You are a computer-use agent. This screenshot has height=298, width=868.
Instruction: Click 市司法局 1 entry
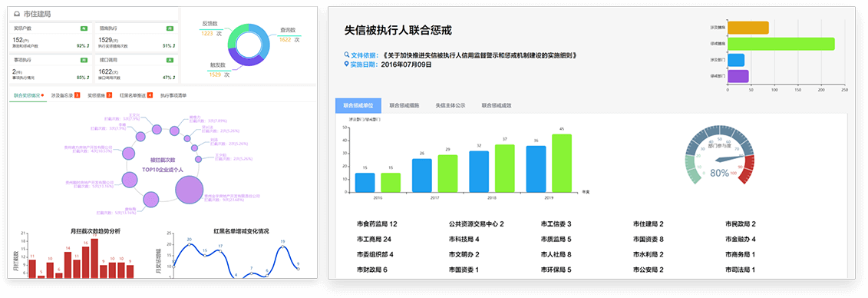(740, 270)
